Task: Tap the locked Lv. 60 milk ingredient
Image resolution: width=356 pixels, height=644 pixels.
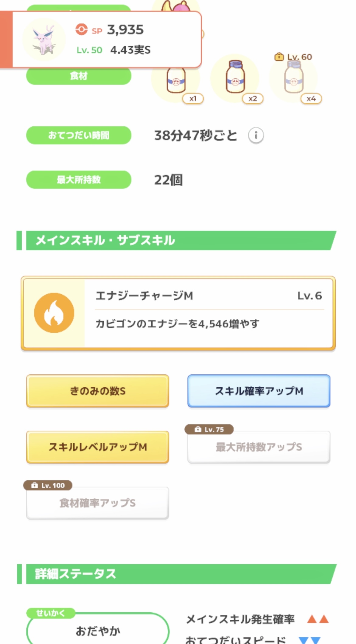Action: coord(294,78)
